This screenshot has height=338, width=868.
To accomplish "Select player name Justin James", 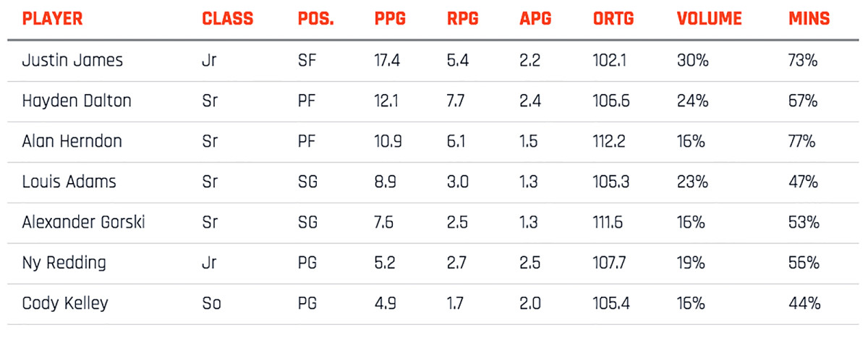I will pos(72,60).
